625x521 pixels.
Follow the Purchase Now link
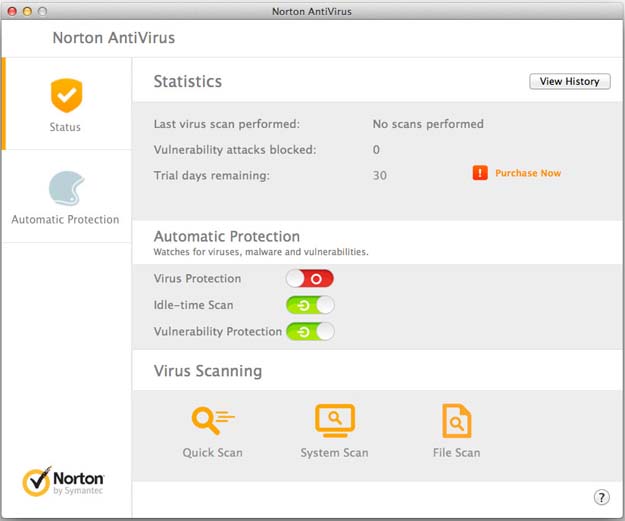pos(528,173)
